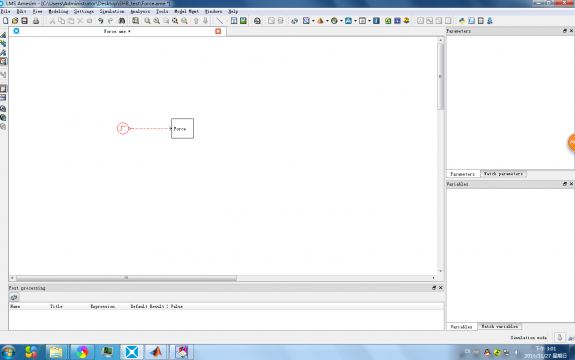Select the red step signal source component
Screen dimensions: 575x360
[x=123, y=128]
